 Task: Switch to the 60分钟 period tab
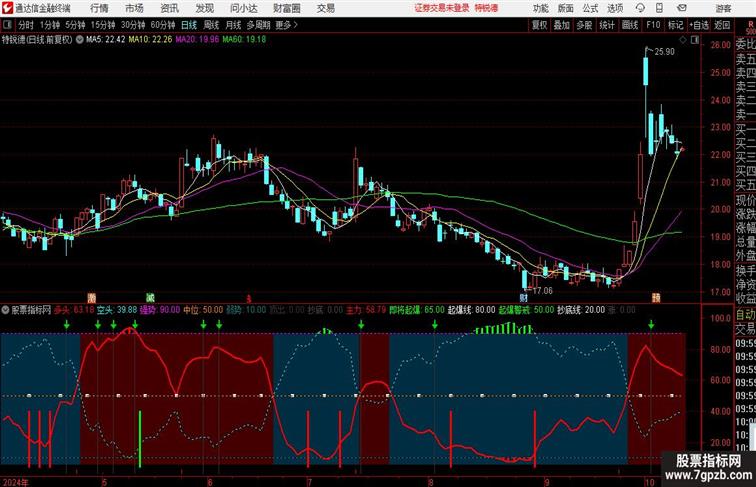pos(162,25)
